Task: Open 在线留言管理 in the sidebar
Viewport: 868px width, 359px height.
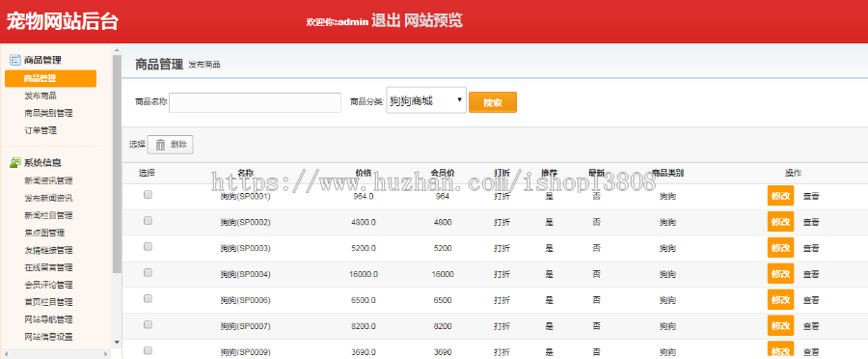Action: coord(49,267)
